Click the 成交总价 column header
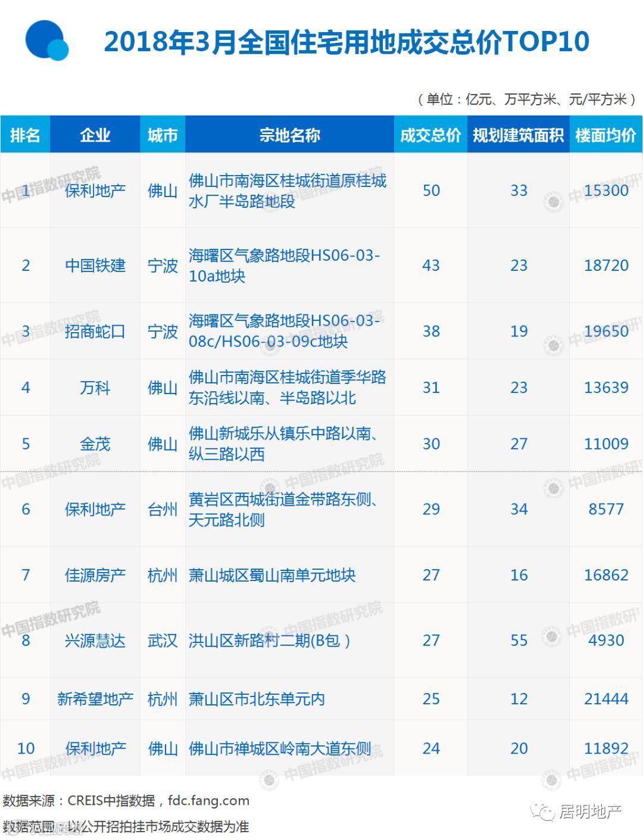Viewport: 643px width, 840px height. click(430, 135)
